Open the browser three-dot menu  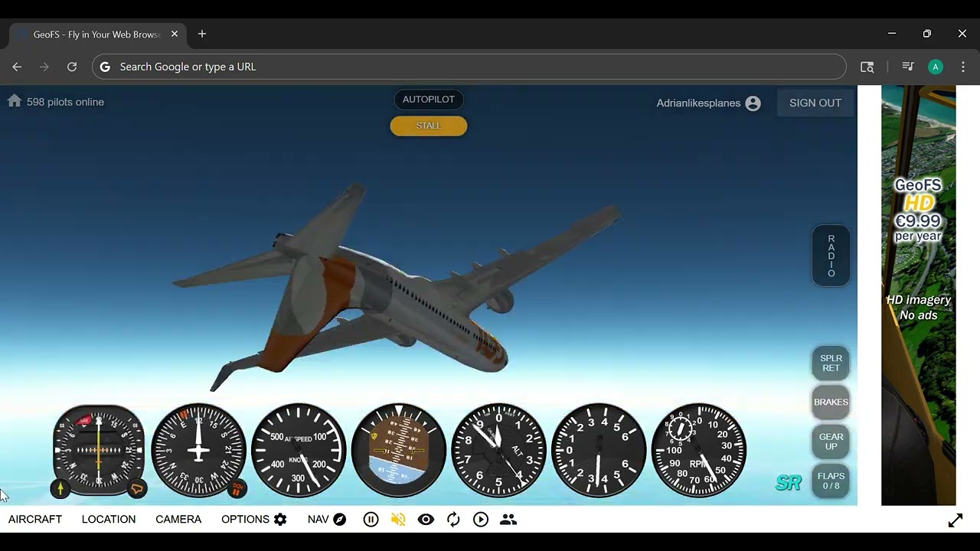pos(963,67)
